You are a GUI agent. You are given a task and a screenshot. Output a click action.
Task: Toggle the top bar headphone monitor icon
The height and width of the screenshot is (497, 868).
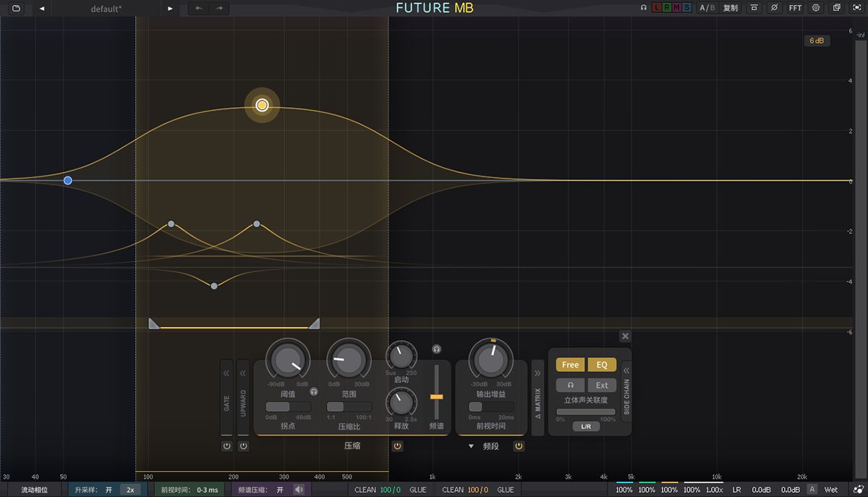(643, 8)
